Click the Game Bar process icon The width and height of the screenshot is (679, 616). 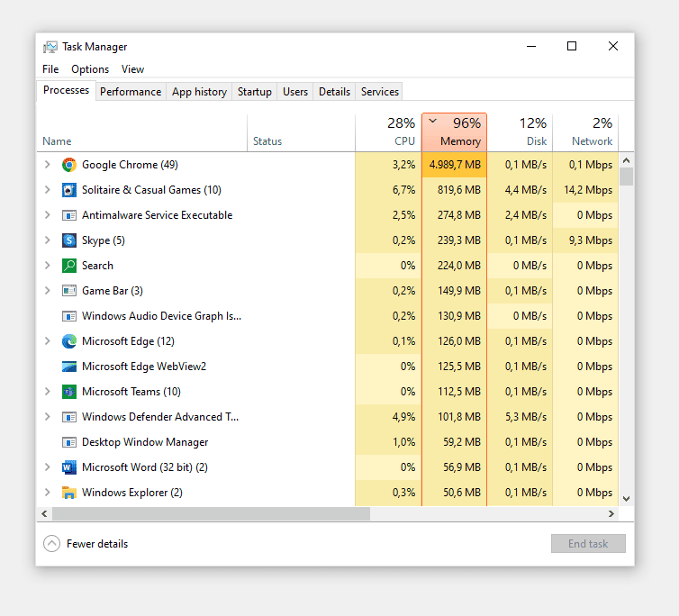click(69, 291)
